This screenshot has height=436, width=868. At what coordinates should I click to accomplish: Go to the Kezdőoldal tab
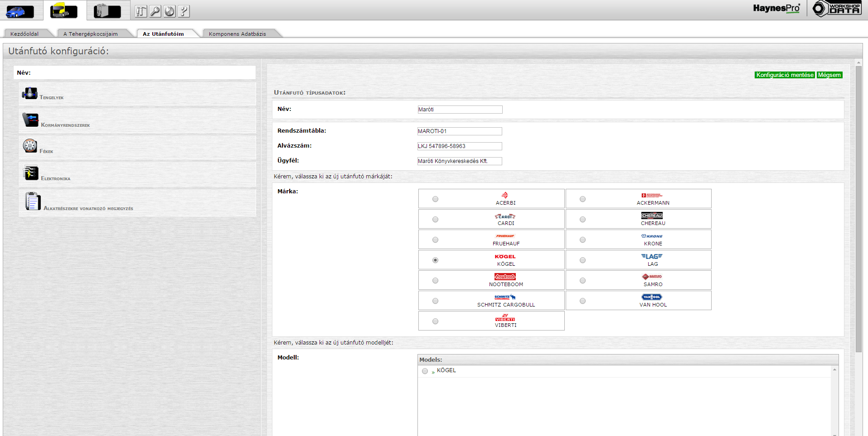(x=24, y=34)
